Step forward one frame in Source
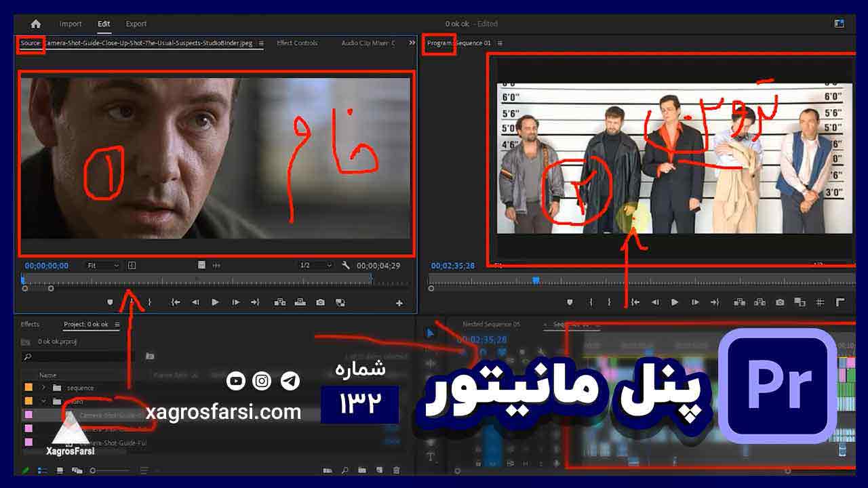 tap(235, 302)
